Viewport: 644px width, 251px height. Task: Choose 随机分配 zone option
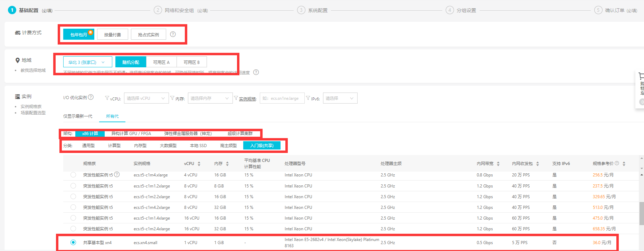[131, 62]
